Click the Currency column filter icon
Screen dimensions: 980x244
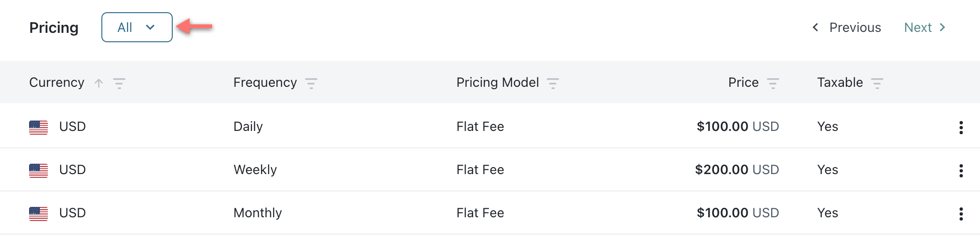tap(119, 84)
